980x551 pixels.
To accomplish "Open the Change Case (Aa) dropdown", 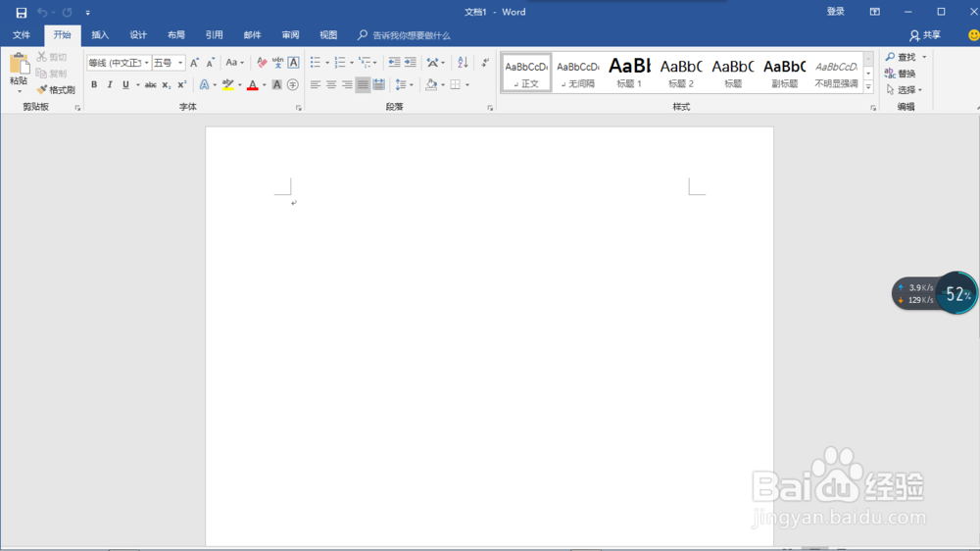I will click(235, 63).
